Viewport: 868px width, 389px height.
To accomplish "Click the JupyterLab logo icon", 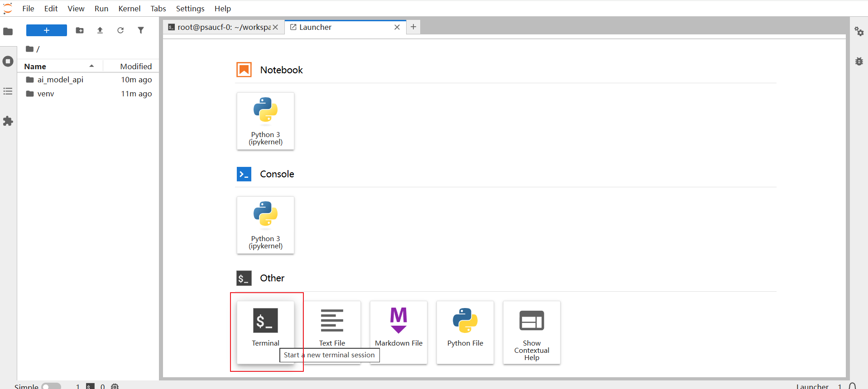I will coord(8,8).
